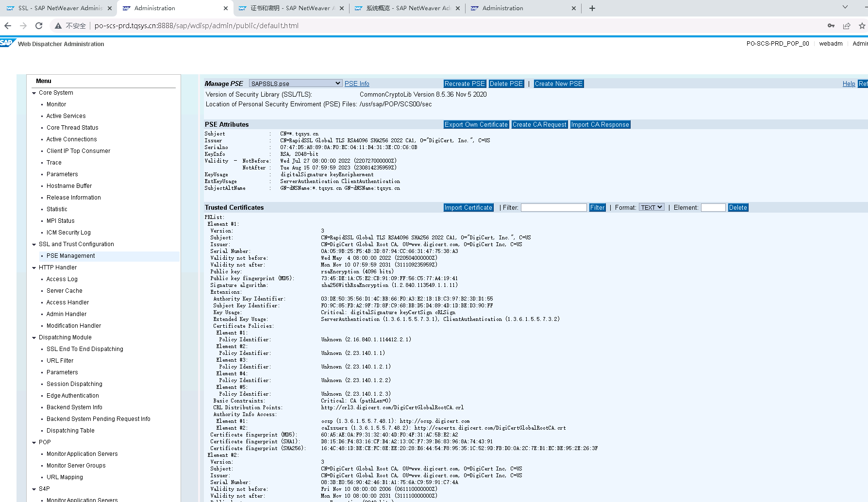This screenshot has width=868, height=502.
Task: Collapse the S4P tree node
Action: [34, 489]
